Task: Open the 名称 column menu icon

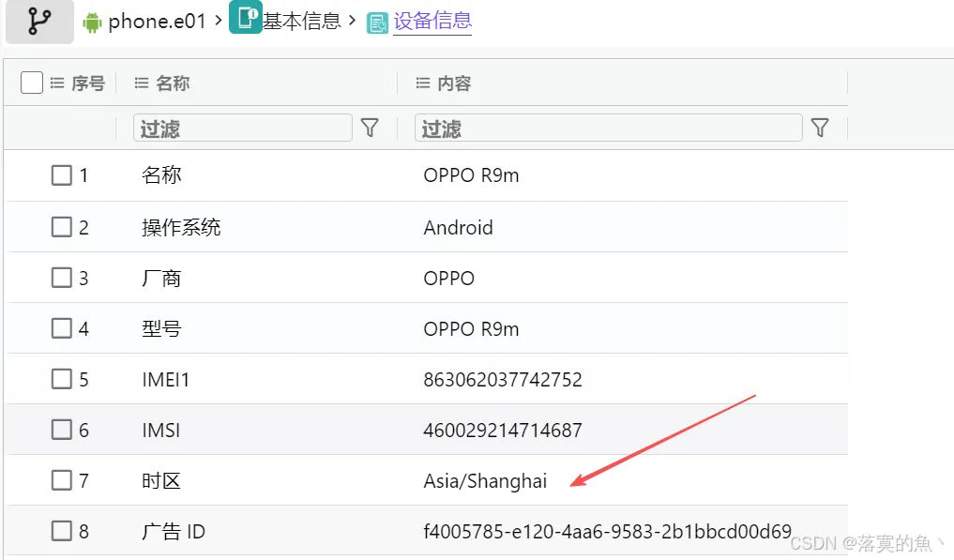Action: click(141, 83)
